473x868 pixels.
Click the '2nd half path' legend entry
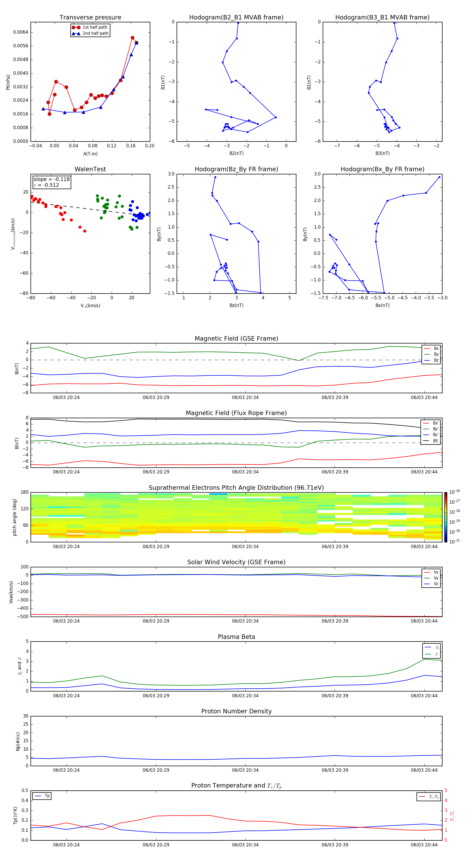click(90, 33)
